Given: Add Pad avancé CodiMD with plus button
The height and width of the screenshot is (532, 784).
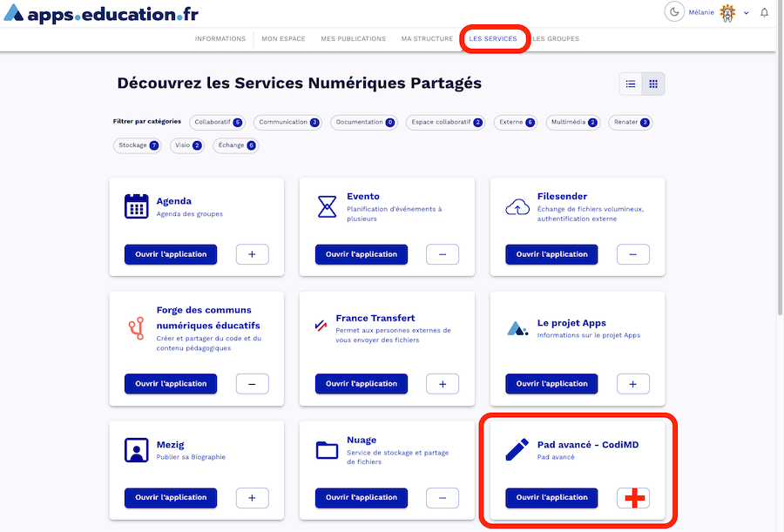Looking at the screenshot, I should pyautogui.click(x=633, y=498).
